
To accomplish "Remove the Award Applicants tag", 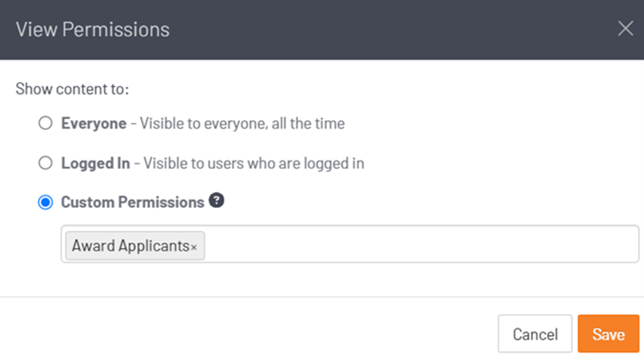I will click(x=194, y=247).
